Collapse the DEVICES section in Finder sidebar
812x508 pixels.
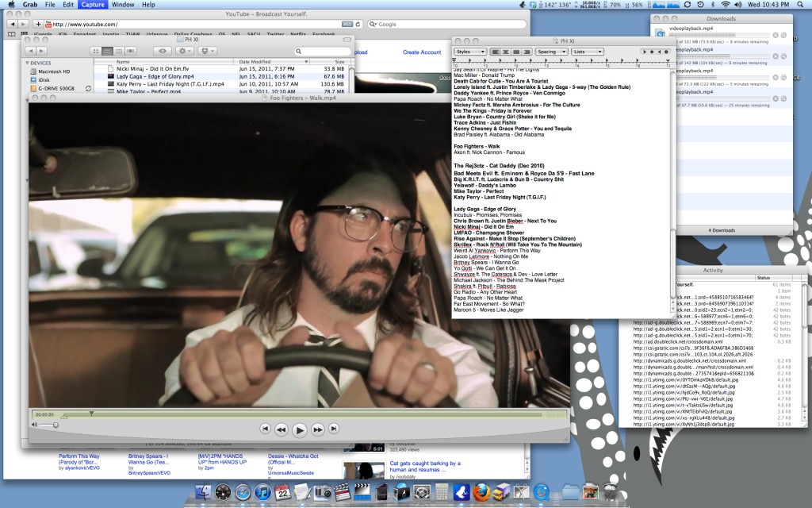[27, 63]
